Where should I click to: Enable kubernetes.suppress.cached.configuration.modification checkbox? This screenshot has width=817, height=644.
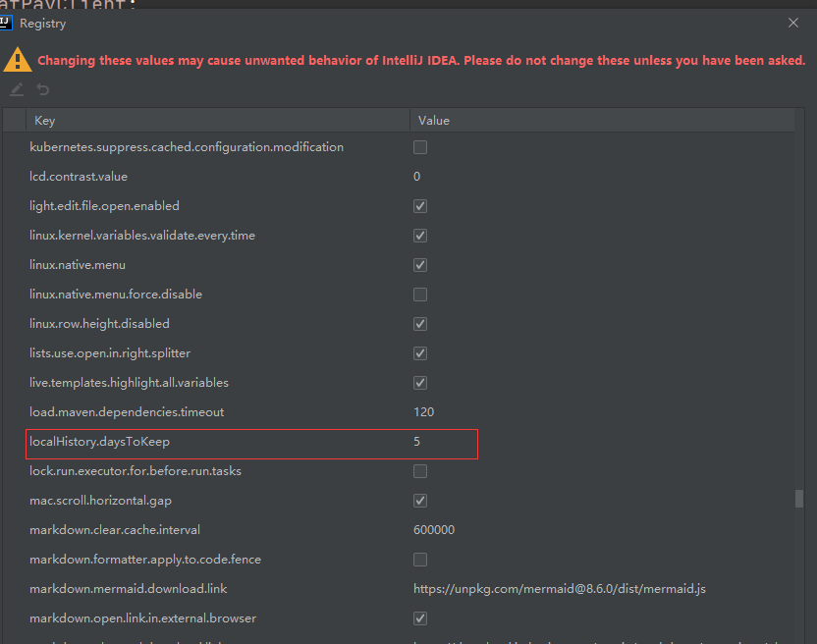click(x=420, y=147)
